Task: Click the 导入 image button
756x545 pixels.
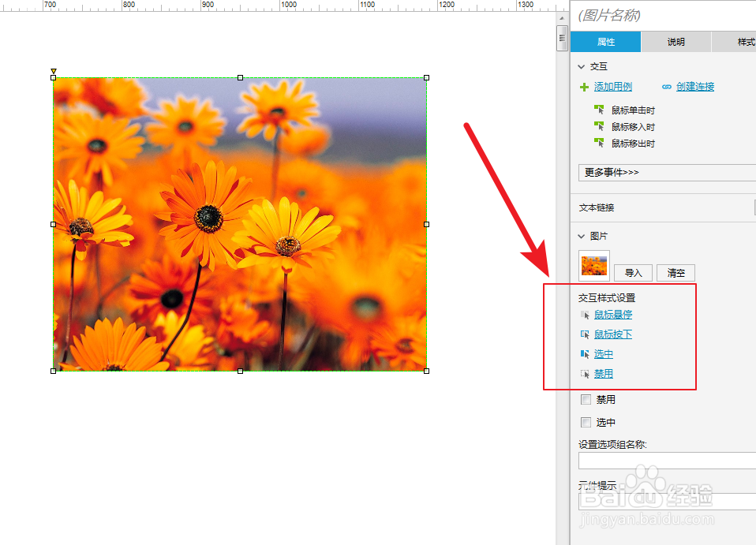Action: tap(633, 273)
